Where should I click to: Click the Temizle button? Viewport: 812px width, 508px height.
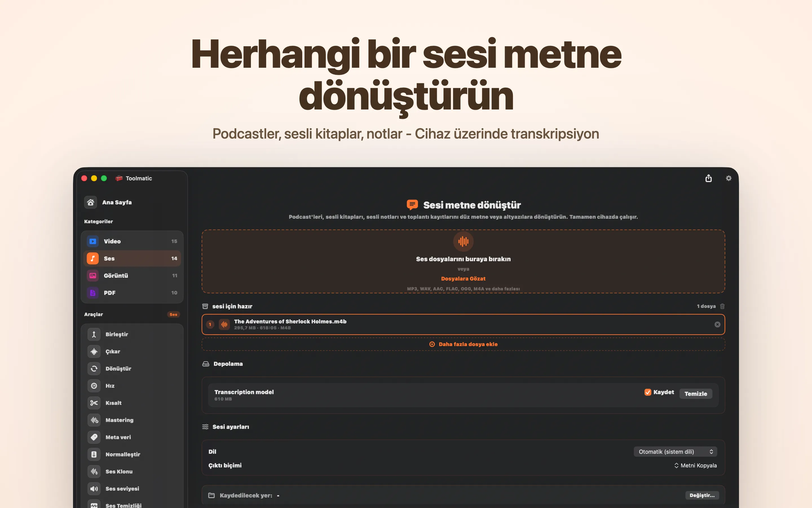(696, 394)
